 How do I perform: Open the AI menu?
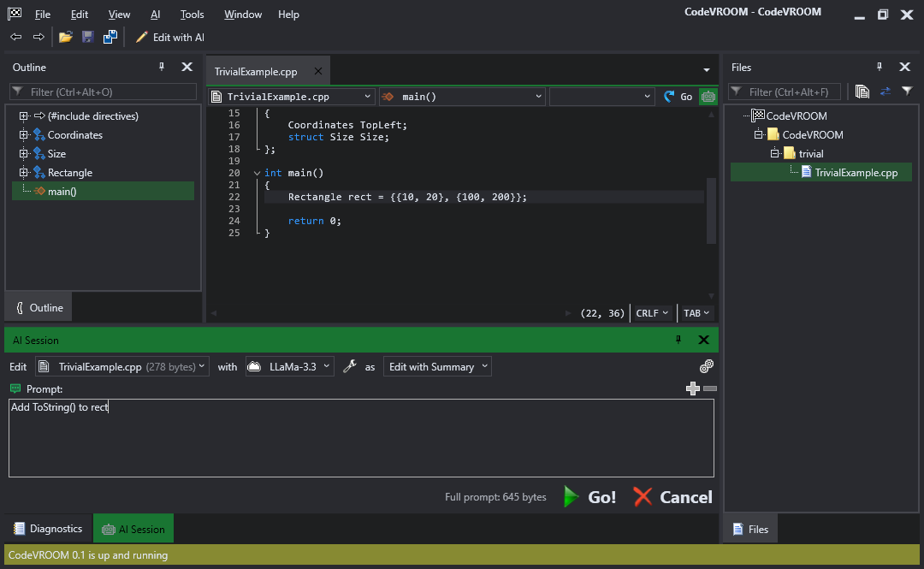155,15
